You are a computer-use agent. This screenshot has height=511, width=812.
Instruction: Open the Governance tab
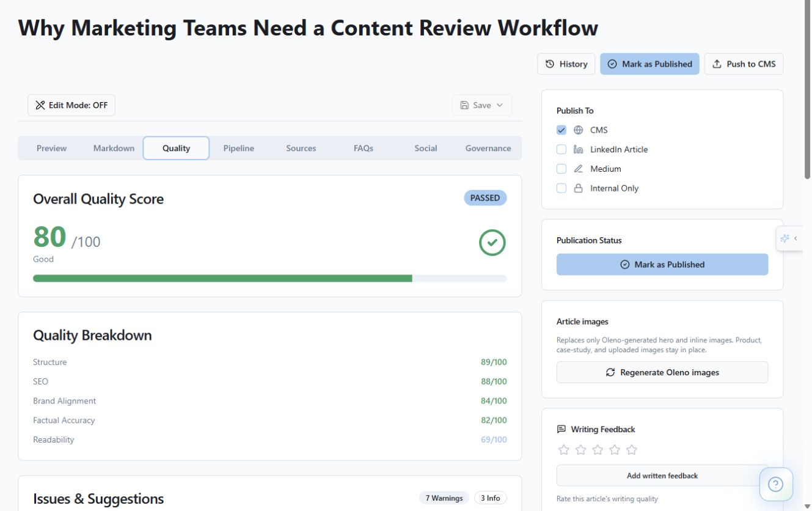488,148
